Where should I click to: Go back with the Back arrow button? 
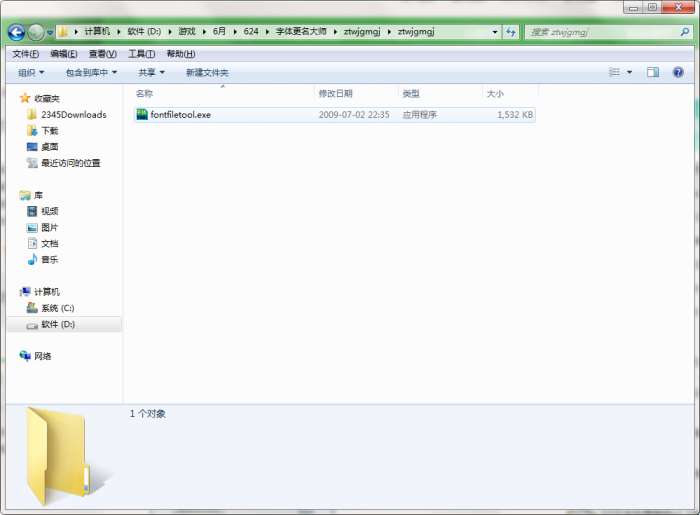pos(17,32)
